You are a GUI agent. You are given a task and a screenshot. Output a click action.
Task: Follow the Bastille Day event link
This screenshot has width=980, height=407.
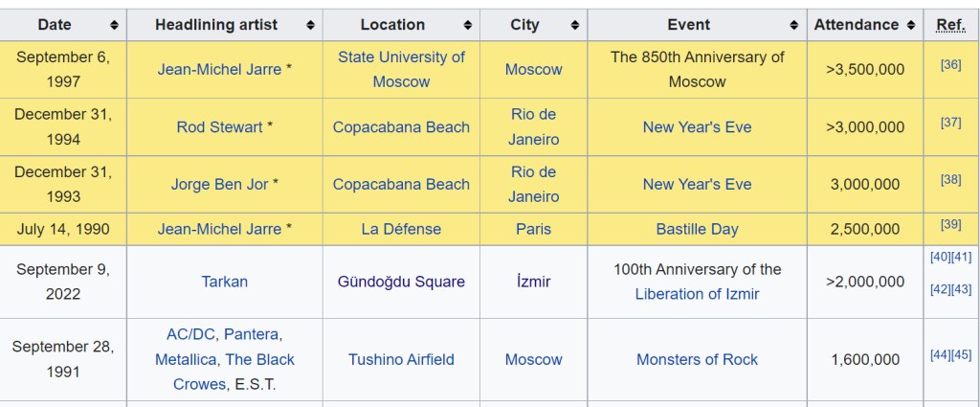(x=697, y=229)
